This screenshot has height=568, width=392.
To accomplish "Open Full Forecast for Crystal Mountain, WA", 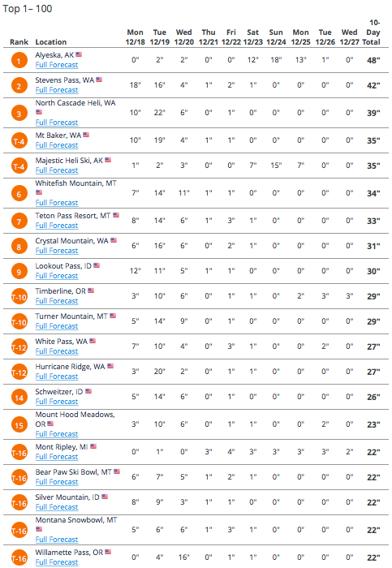I will coord(57,251).
